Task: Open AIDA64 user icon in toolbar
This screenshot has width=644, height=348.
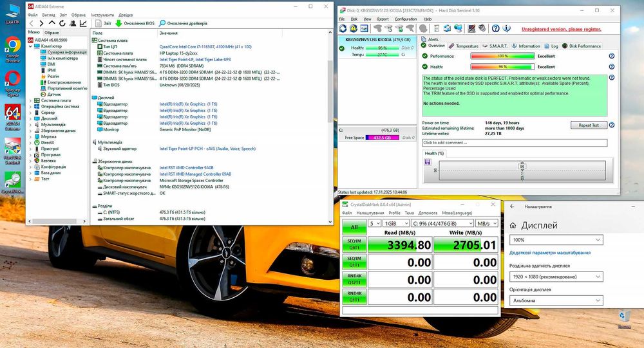Action: click(x=73, y=23)
